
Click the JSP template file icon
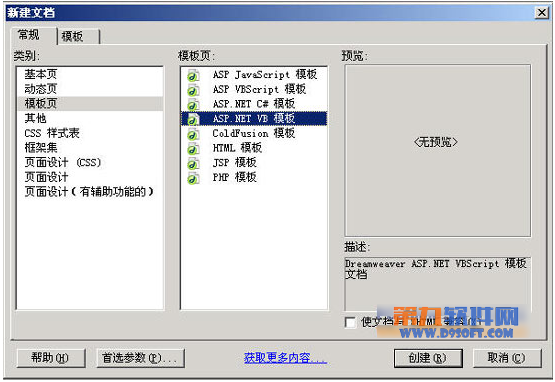coord(193,163)
